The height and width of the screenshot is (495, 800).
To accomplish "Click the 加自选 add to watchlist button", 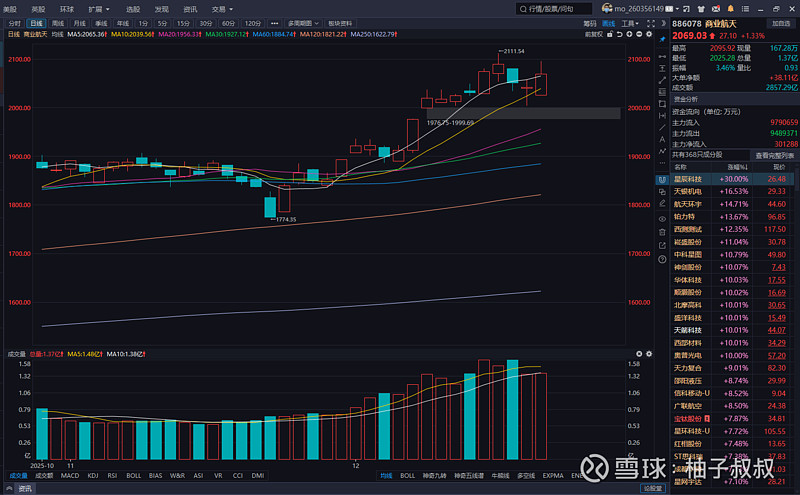I will click(780, 22).
